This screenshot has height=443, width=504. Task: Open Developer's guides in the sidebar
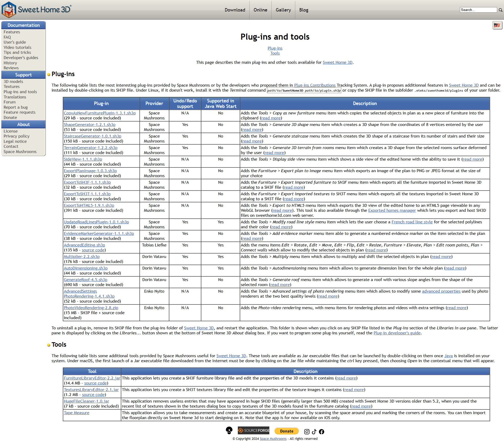(21, 57)
